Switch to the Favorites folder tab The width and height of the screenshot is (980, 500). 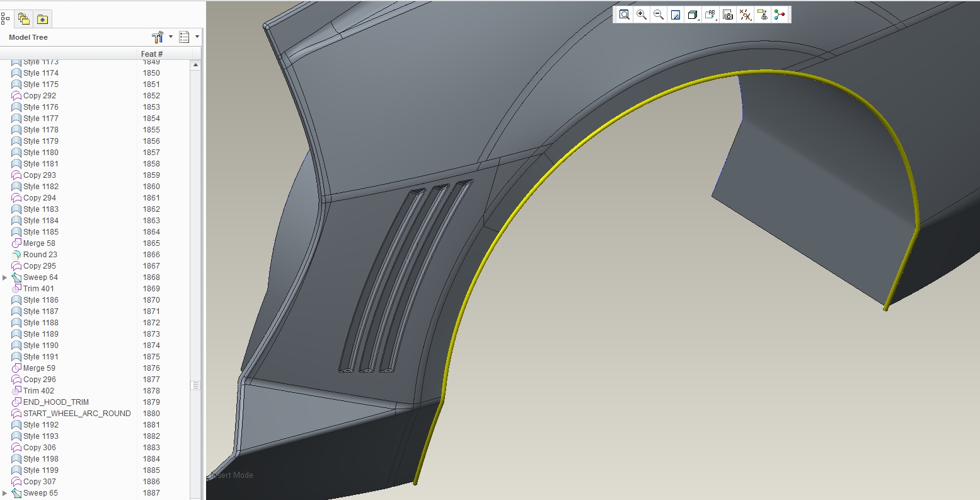point(42,20)
